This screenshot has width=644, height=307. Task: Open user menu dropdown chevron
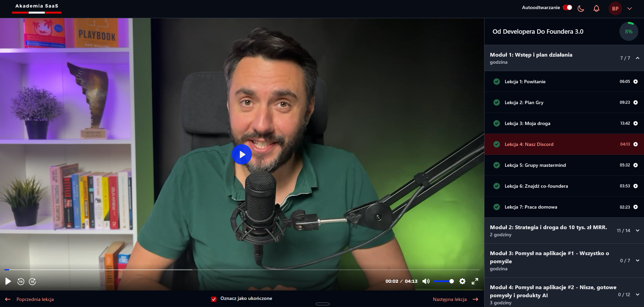pos(630,9)
